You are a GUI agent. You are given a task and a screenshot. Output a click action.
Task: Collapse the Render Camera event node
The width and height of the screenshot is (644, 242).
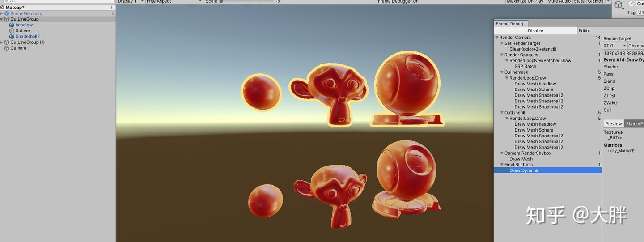[x=497, y=38]
